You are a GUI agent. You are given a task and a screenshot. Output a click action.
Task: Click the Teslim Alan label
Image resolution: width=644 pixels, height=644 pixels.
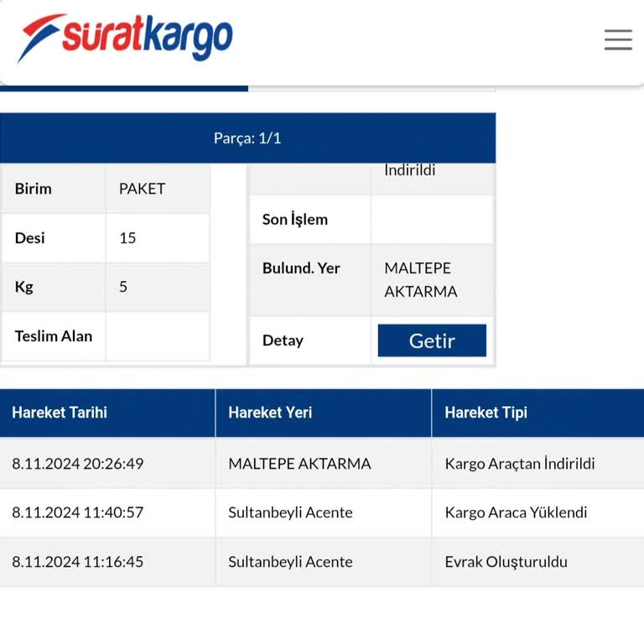pos(54,336)
